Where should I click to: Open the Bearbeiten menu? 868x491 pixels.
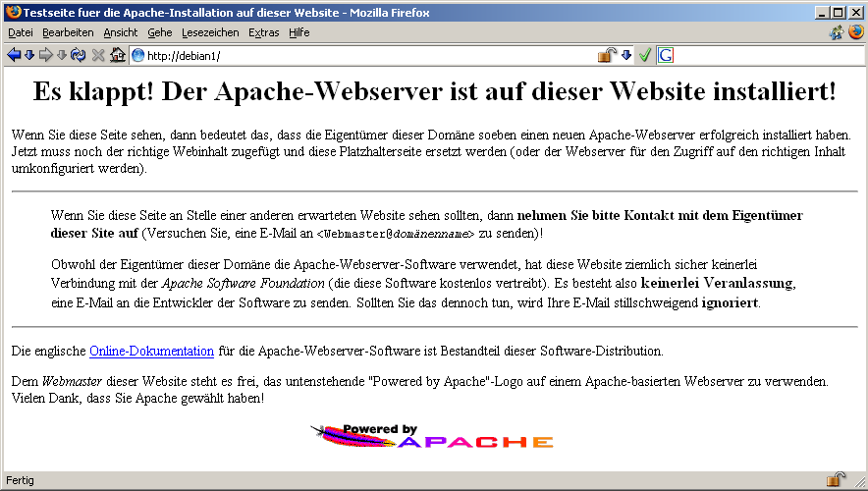tap(68, 32)
